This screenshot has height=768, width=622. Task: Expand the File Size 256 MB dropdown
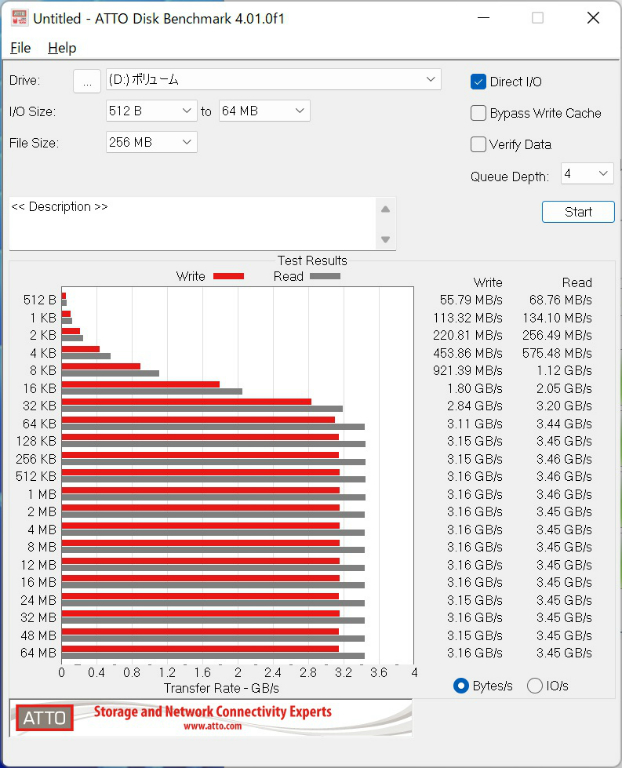tap(151, 143)
